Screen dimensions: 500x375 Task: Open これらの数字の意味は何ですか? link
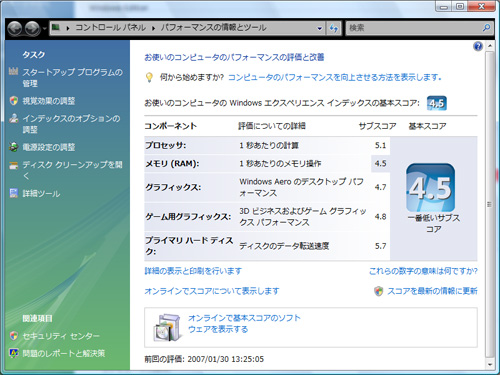click(423, 271)
